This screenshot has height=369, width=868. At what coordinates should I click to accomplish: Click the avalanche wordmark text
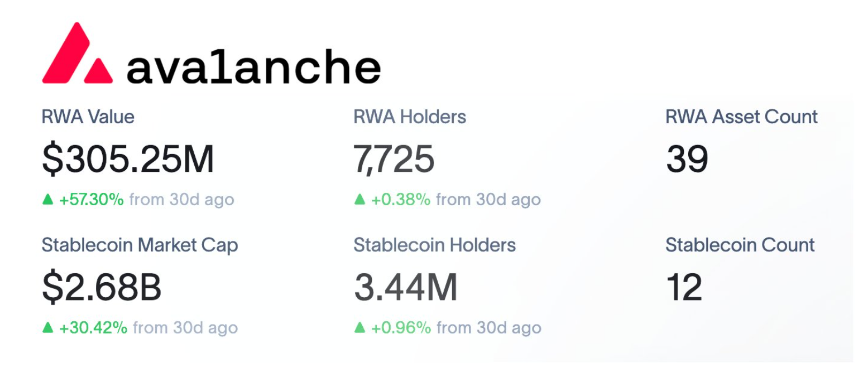click(x=253, y=67)
